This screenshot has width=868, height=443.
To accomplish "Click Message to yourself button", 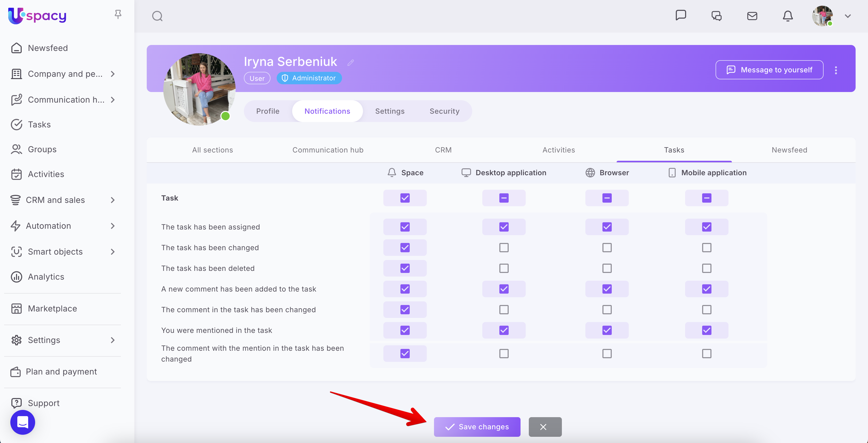I will 769,70.
